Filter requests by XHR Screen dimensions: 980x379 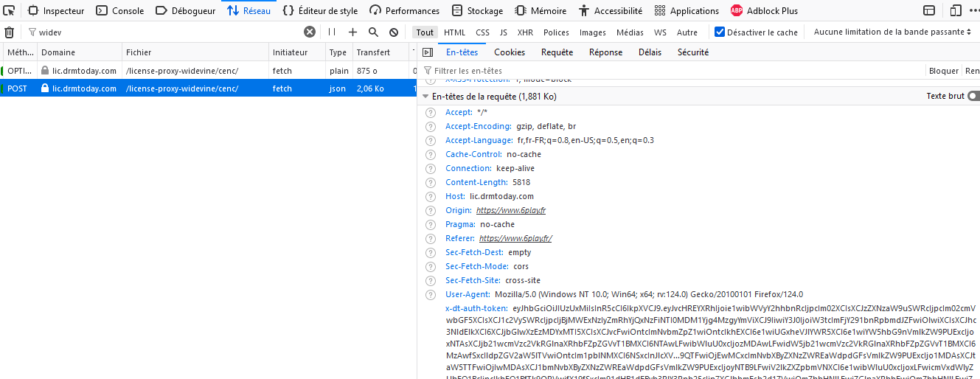(525, 32)
